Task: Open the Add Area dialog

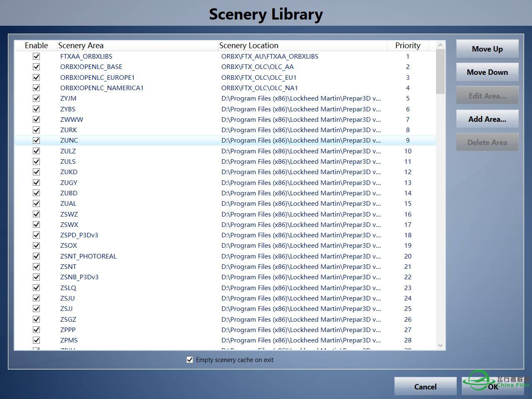Action: (487, 119)
